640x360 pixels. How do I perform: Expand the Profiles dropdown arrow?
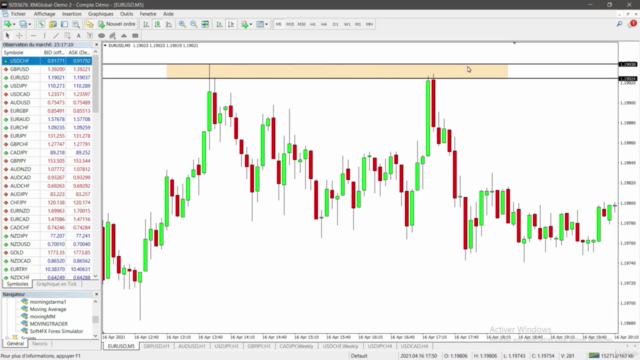[x=30, y=24]
